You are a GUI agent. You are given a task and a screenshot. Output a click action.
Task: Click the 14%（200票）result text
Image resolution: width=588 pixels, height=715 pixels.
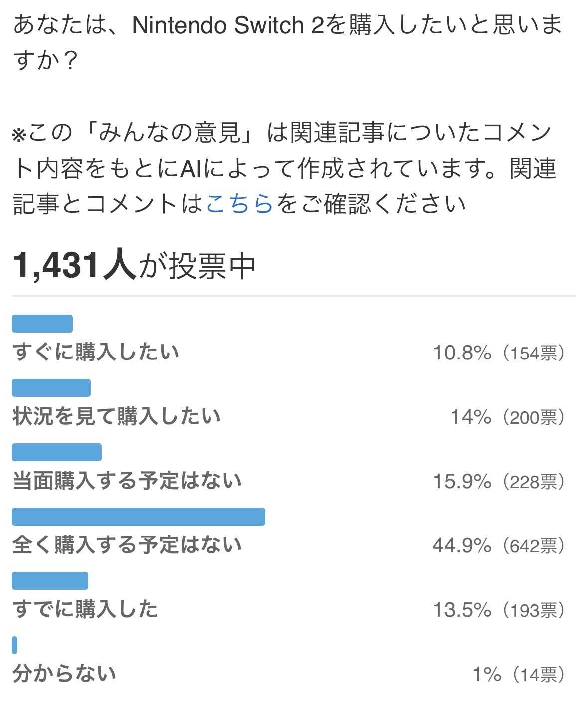tap(508, 417)
